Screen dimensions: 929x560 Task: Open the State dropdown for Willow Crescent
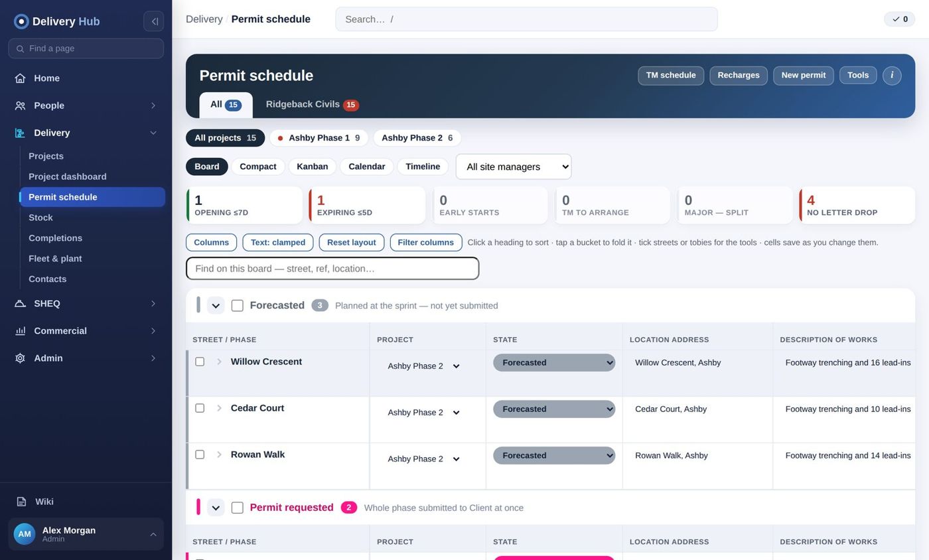(554, 363)
